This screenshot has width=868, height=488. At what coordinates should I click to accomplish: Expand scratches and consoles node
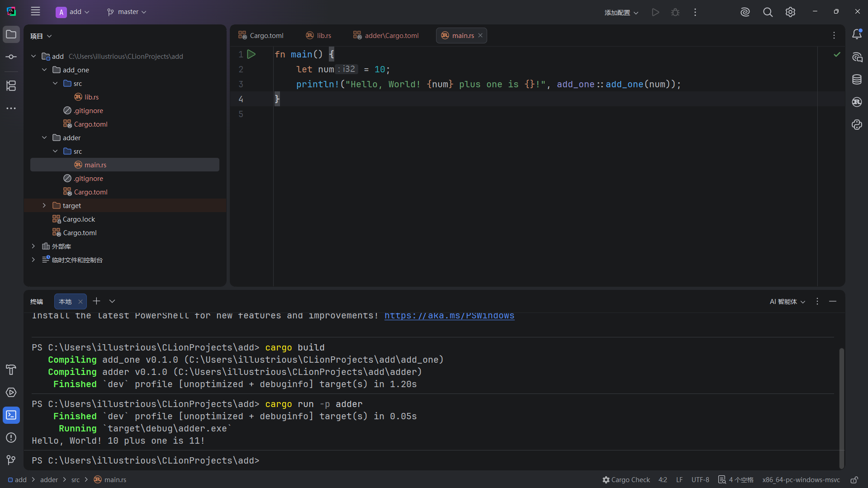(x=33, y=260)
